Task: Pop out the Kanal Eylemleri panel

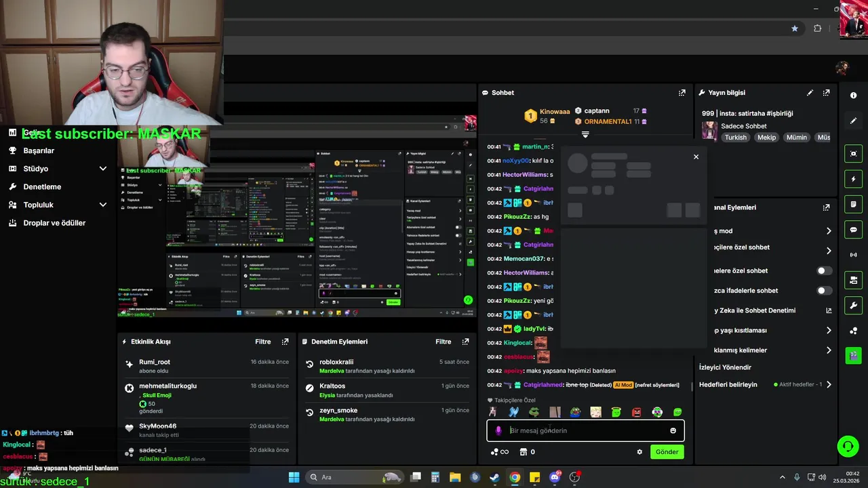Action: 826,207
